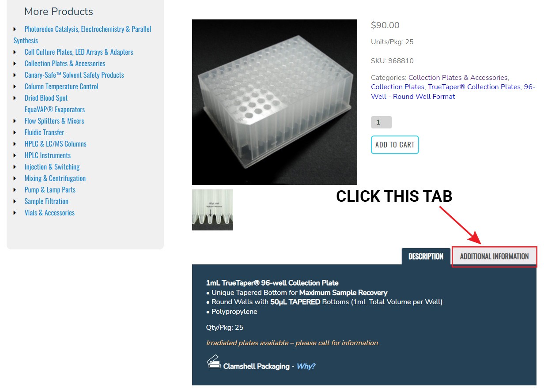
Task: Open the Pump & Lamp Parts category
Action: [50, 190]
